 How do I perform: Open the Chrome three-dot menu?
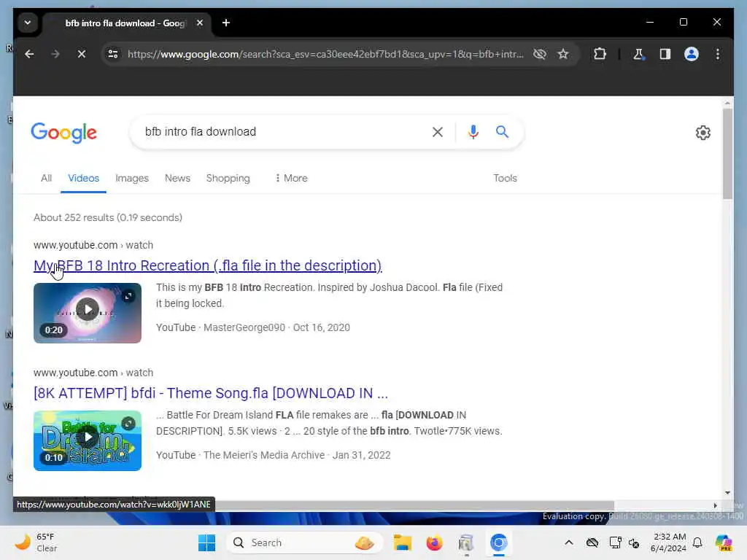718,54
